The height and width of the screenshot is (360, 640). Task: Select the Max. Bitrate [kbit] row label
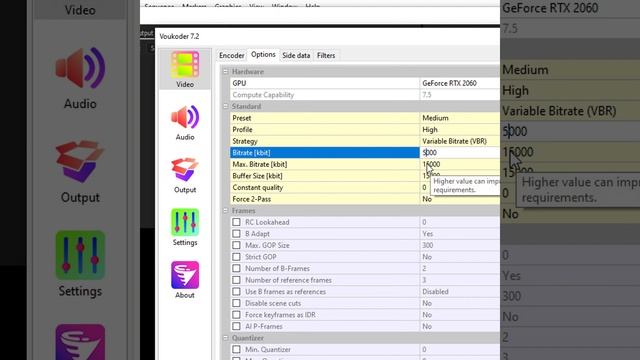click(260, 164)
